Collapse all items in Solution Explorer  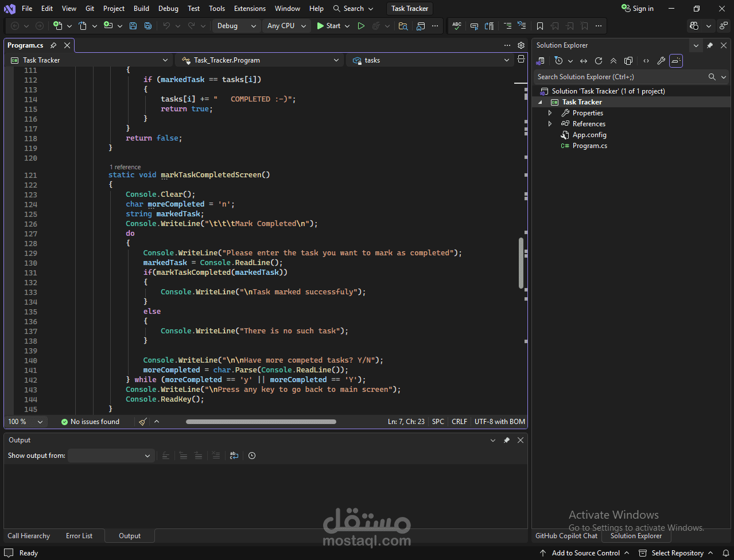point(613,61)
